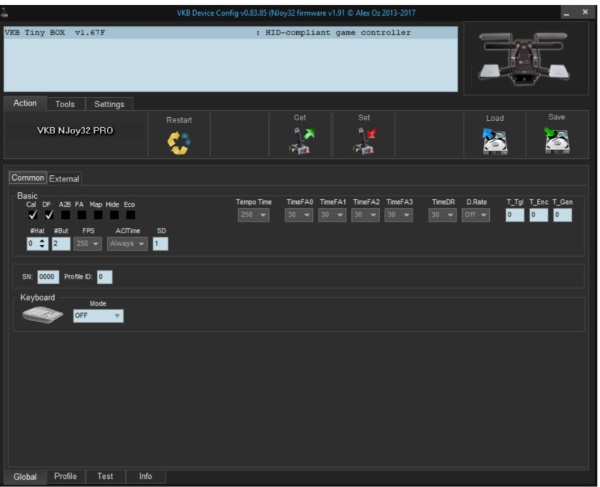Click the Load disk icon
Screen dimensions: 600x487
click(495, 141)
